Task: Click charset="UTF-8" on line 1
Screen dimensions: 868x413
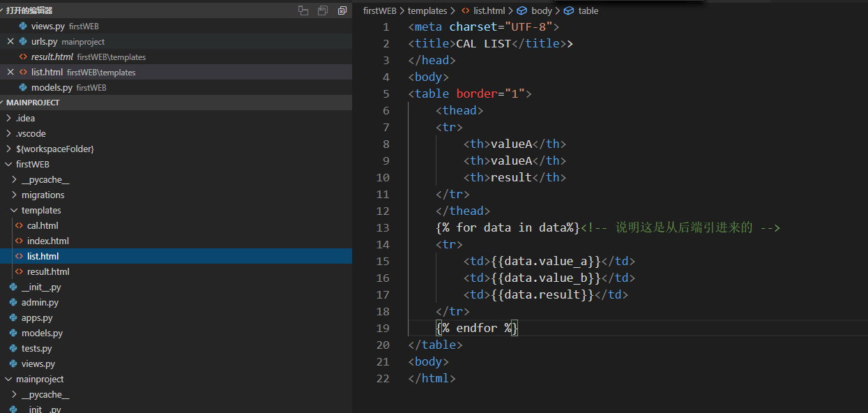Action: pyautogui.click(x=501, y=27)
